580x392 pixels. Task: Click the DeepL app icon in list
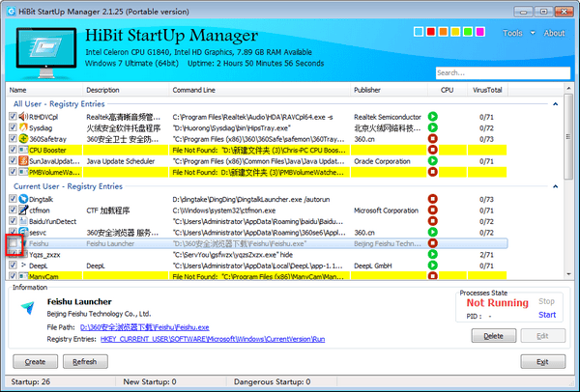pyautogui.click(x=23, y=265)
